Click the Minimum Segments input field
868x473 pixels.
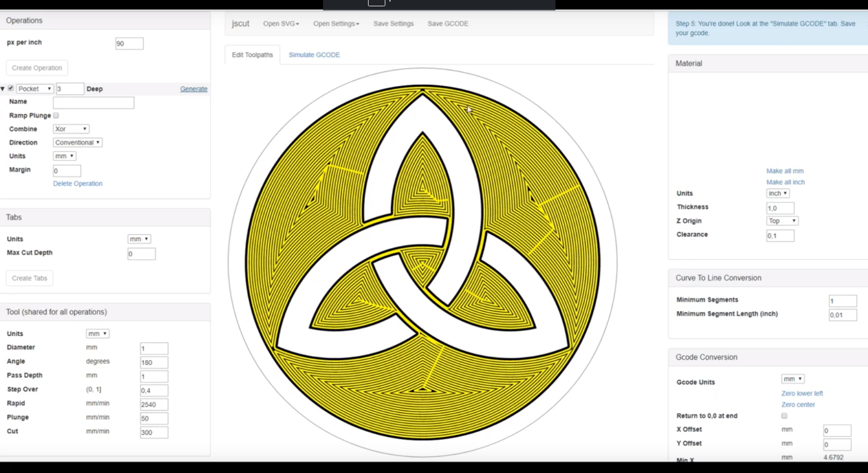[843, 301]
